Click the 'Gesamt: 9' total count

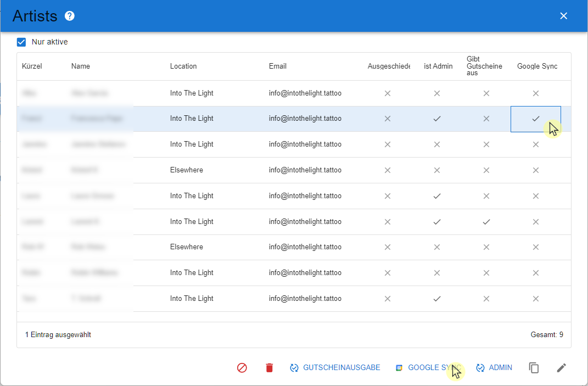(x=547, y=334)
